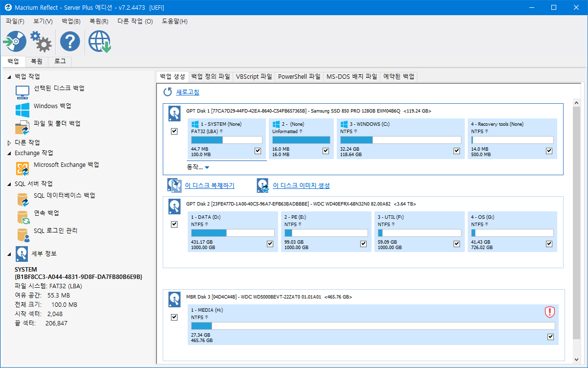Uncheck the 1 - DATA (D:) partition checkbox

point(270,244)
